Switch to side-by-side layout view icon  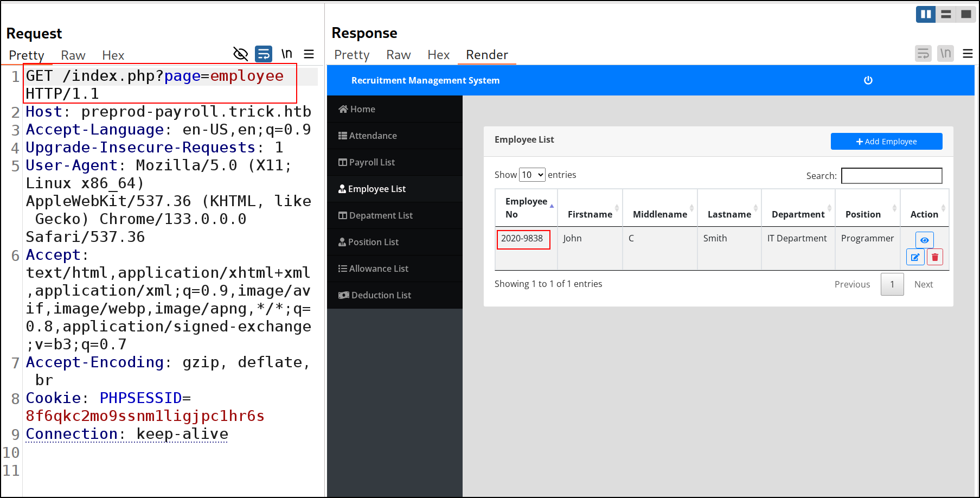(x=925, y=14)
